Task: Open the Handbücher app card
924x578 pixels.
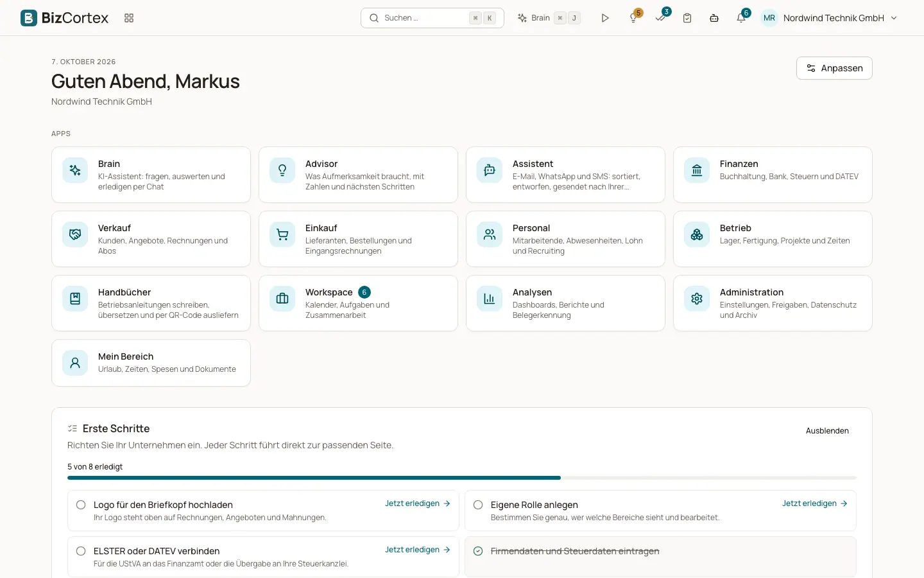Action: click(151, 303)
